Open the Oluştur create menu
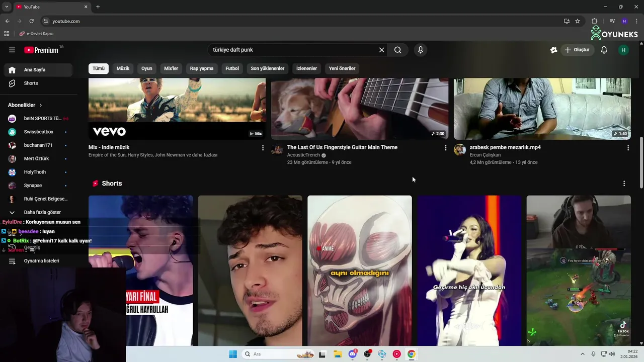644x362 pixels. pos(577,50)
